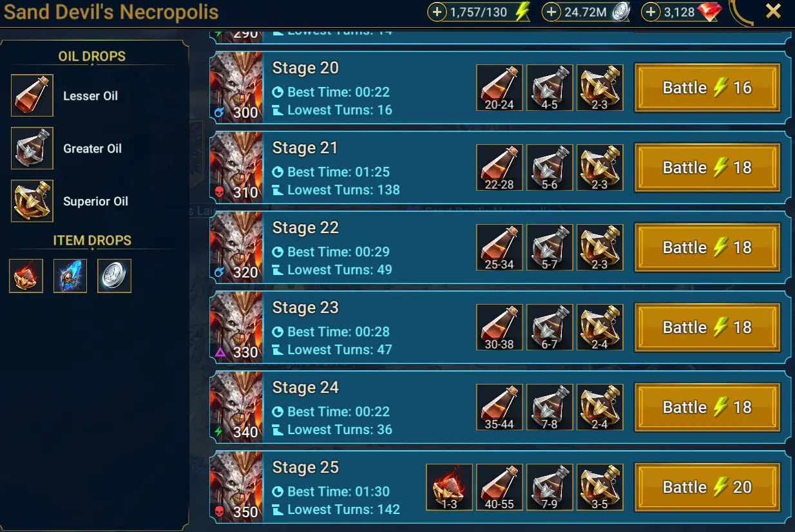Click the Stage 21 boss thumbnail labeled 310
Screen dimensions: 795x532
236,167
